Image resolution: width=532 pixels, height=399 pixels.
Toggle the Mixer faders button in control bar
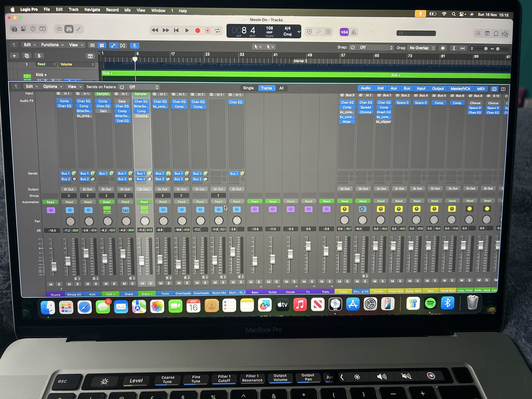(69, 29)
